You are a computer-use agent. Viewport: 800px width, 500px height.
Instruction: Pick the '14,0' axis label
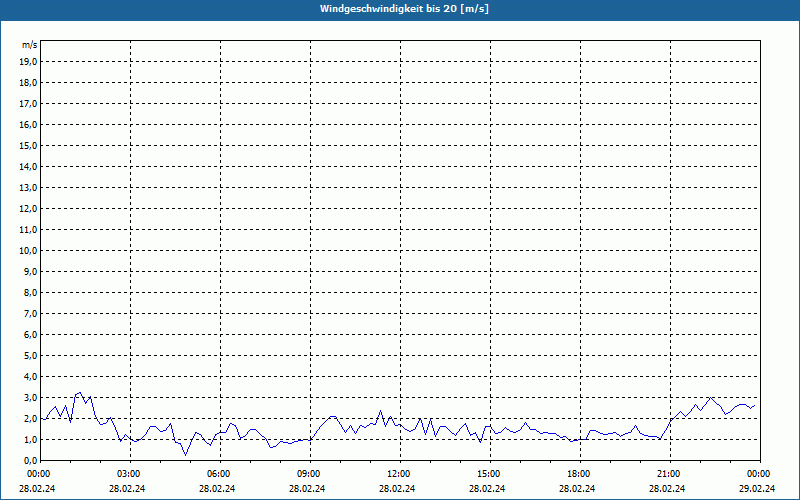point(30,166)
